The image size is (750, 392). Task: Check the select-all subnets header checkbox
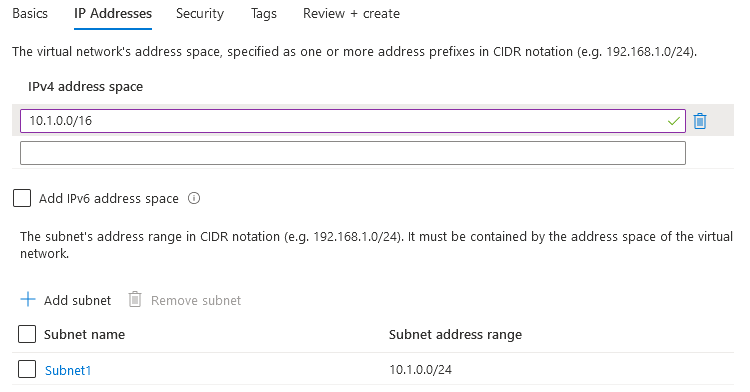[x=27, y=334]
